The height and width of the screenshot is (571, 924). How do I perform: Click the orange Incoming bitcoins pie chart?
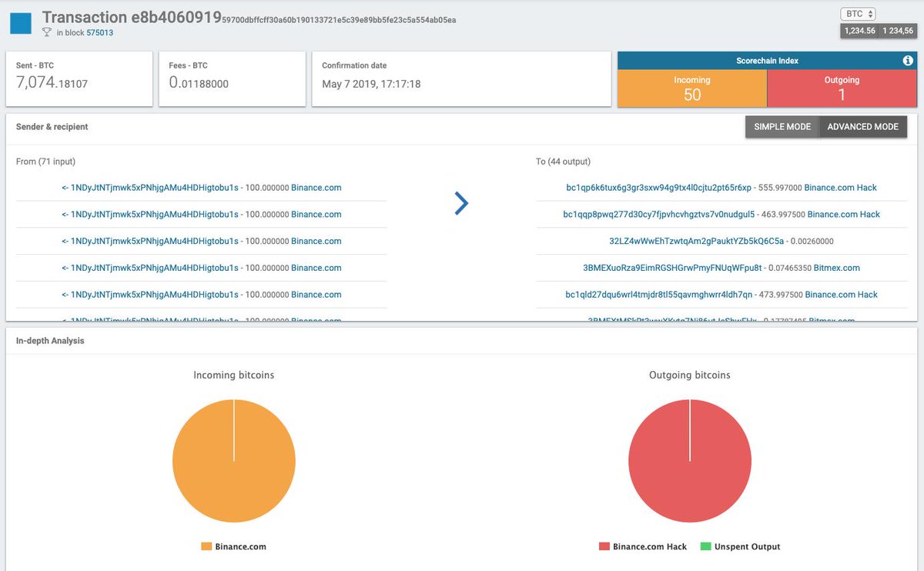point(234,461)
